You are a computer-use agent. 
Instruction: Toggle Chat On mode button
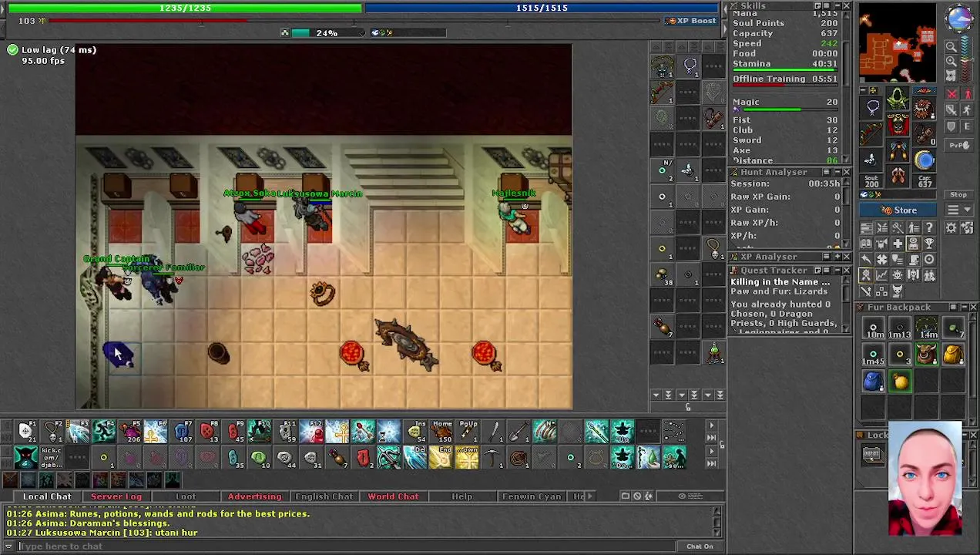pyautogui.click(x=700, y=547)
